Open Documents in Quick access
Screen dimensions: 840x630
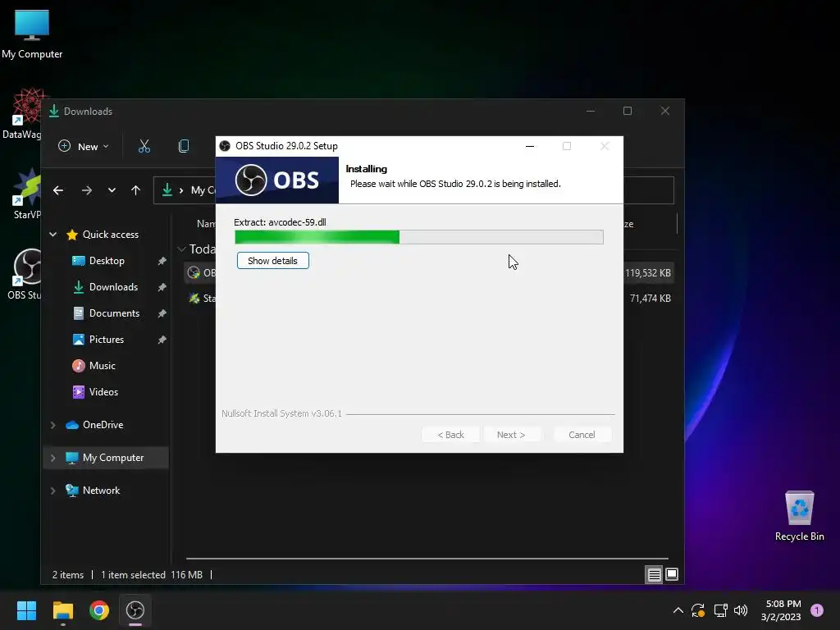point(114,313)
